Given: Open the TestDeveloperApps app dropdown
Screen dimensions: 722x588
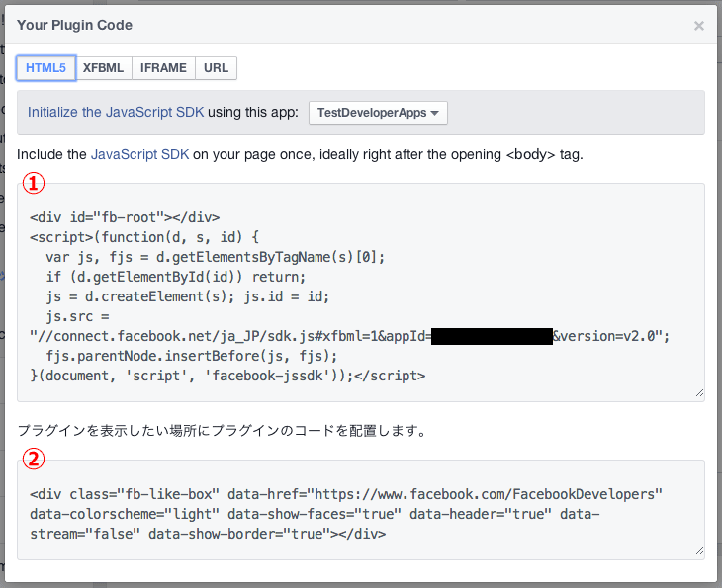Looking at the screenshot, I should [x=378, y=113].
